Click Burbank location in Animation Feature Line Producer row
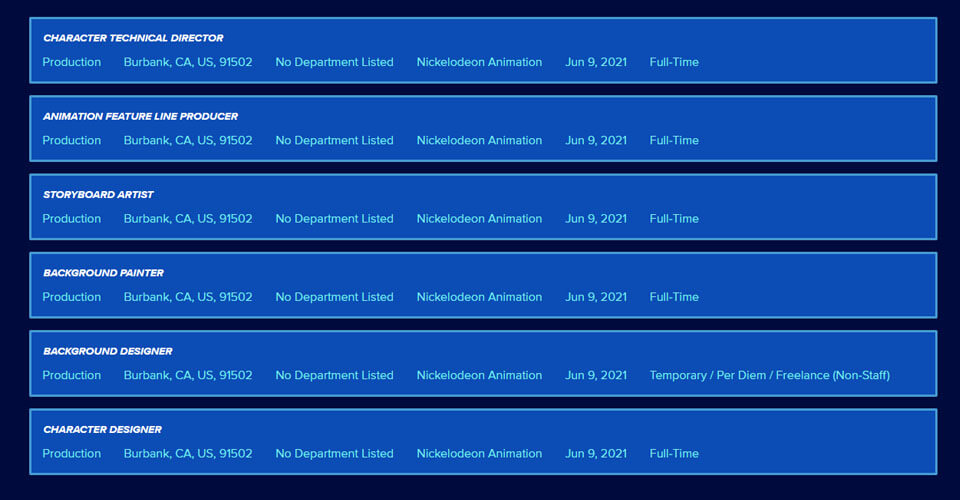This screenshot has width=960, height=500. pos(188,141)
